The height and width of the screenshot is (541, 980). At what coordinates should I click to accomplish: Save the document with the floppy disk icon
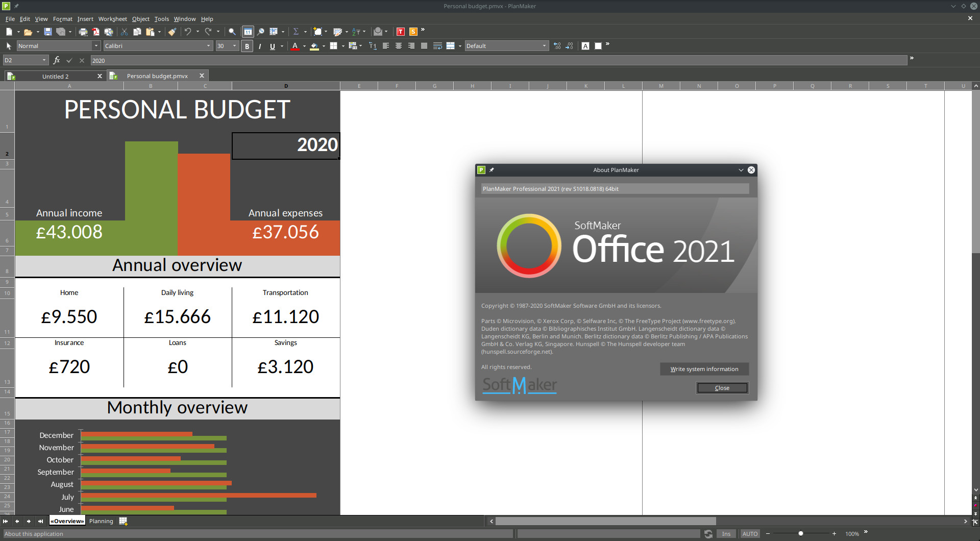coord(47,32)
